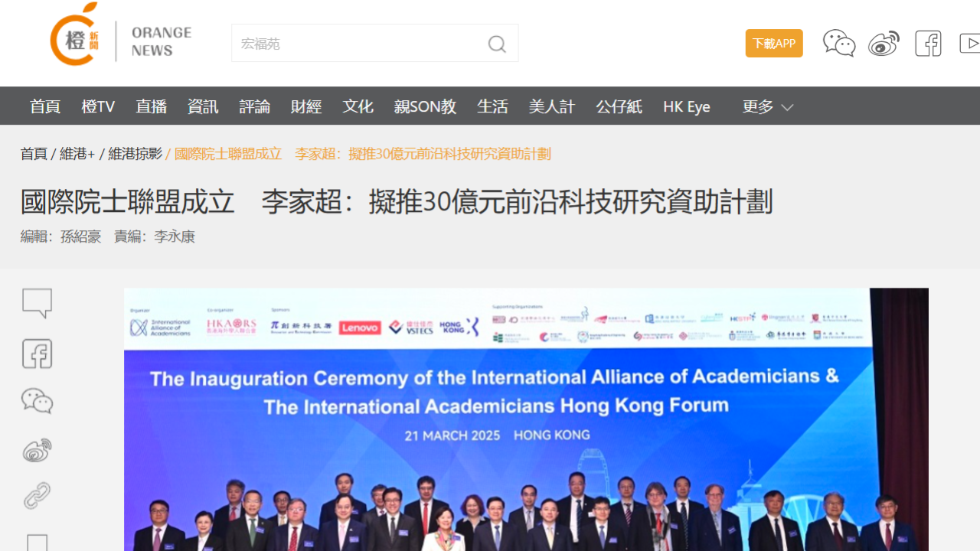The width and height of the screenshot is (980, 551).
Task: Share article via sidebar Facebook icon
Action: pyautogui.click(x=37, y=354)
